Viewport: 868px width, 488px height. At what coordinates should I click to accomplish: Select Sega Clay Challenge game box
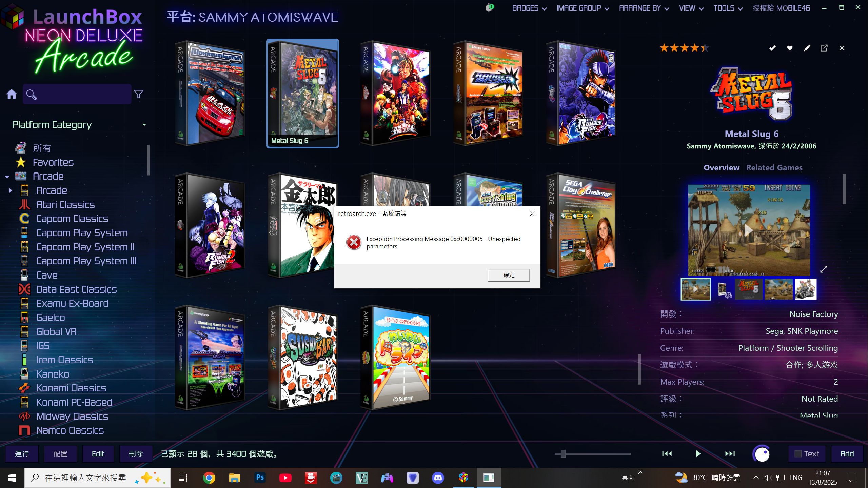(581, 226)
